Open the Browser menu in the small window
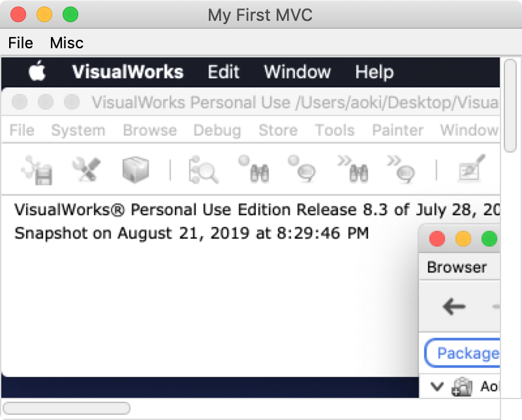The width and height of the screenshot is (522, 420). click(x=457, y=267)
